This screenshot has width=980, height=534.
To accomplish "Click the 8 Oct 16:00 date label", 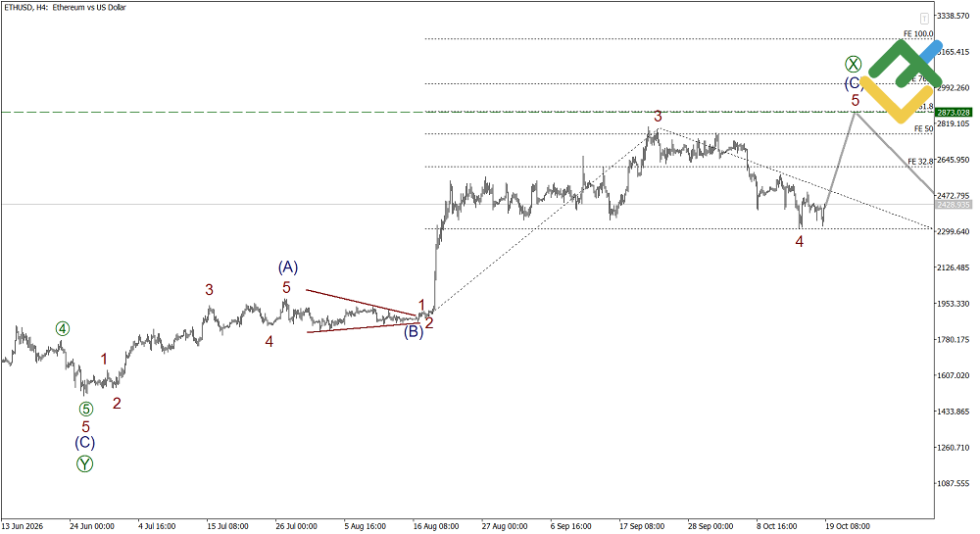I will pos(777,526).
